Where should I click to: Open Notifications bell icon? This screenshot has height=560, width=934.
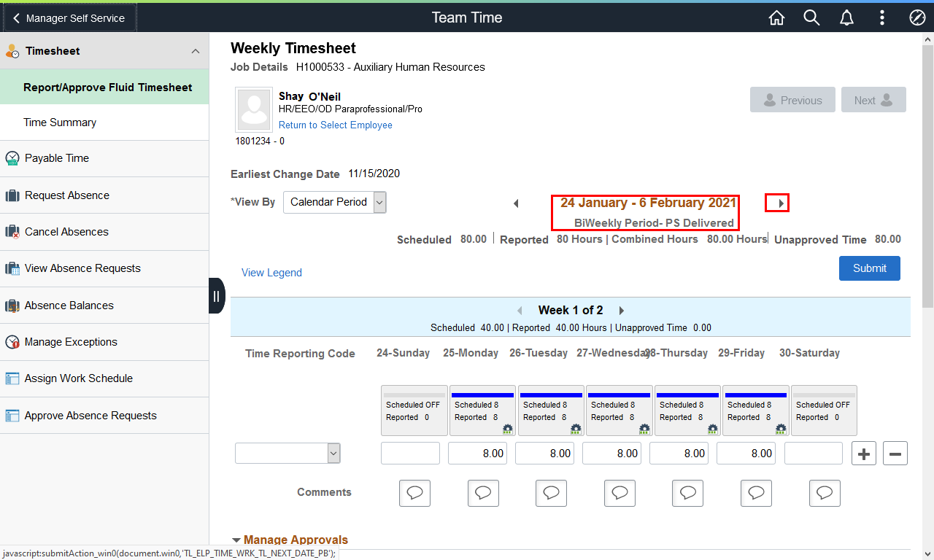(847, 17)
